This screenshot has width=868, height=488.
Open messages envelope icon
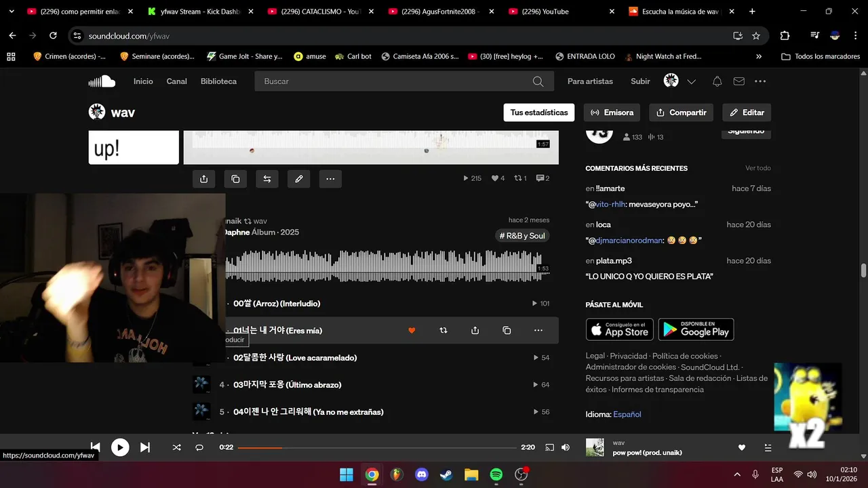click(x=738, y=81)
